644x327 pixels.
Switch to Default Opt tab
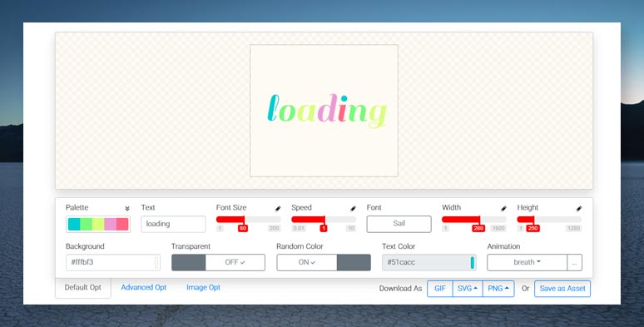tap(83, 288)
